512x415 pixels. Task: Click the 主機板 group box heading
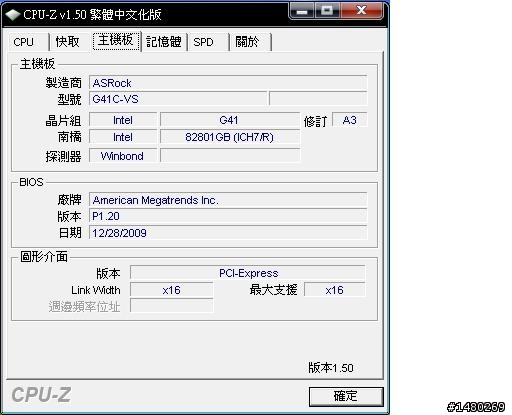[37, 64]
